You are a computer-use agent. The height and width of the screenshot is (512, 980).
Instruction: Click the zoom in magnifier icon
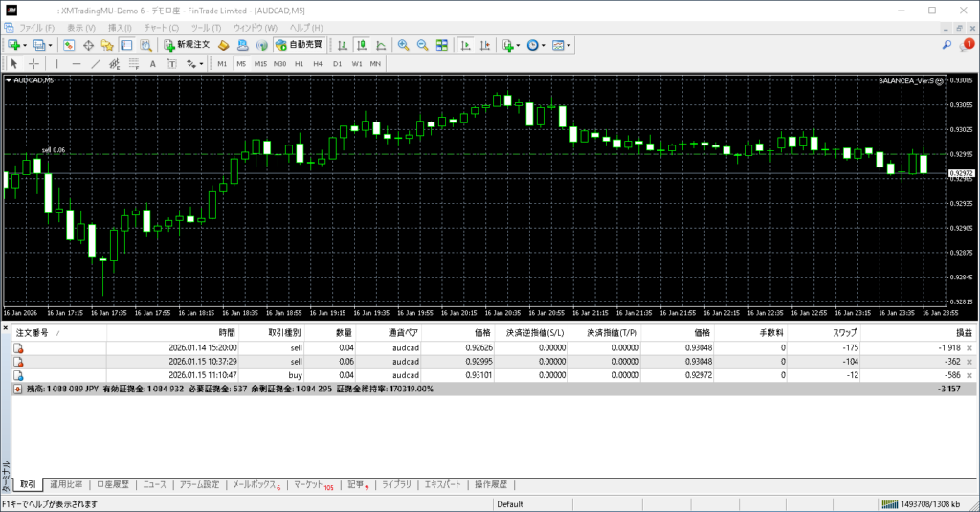[x=404, y=45]
